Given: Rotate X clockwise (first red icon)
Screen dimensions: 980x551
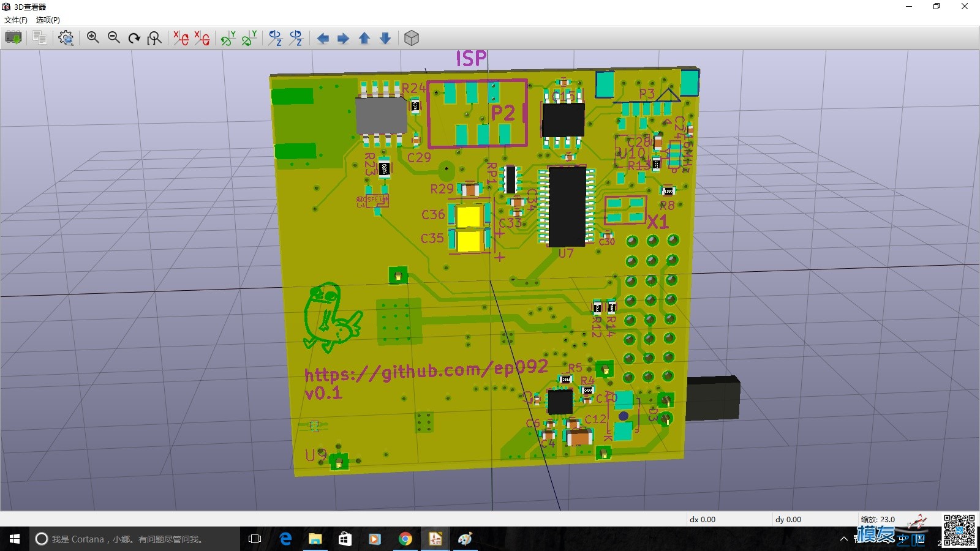Looking at the screenshot, I should tap(181, 38).
